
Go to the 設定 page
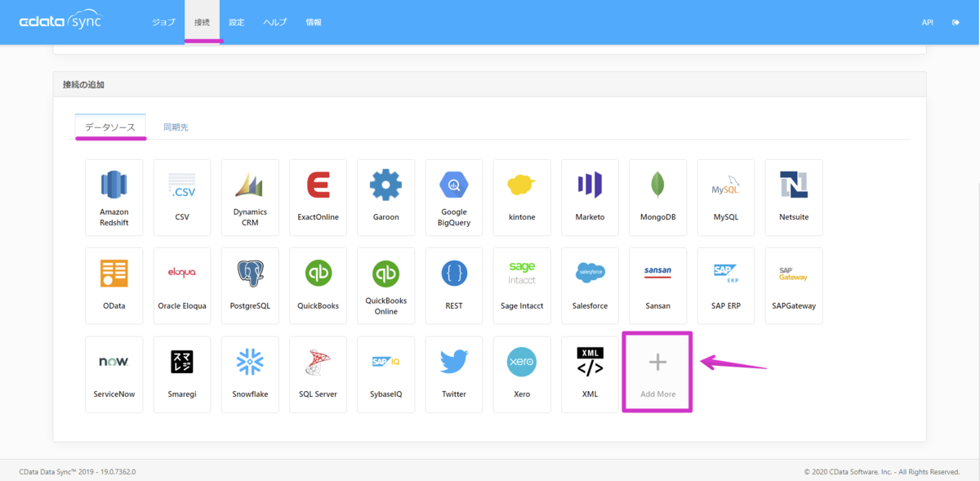click(236, 22)
